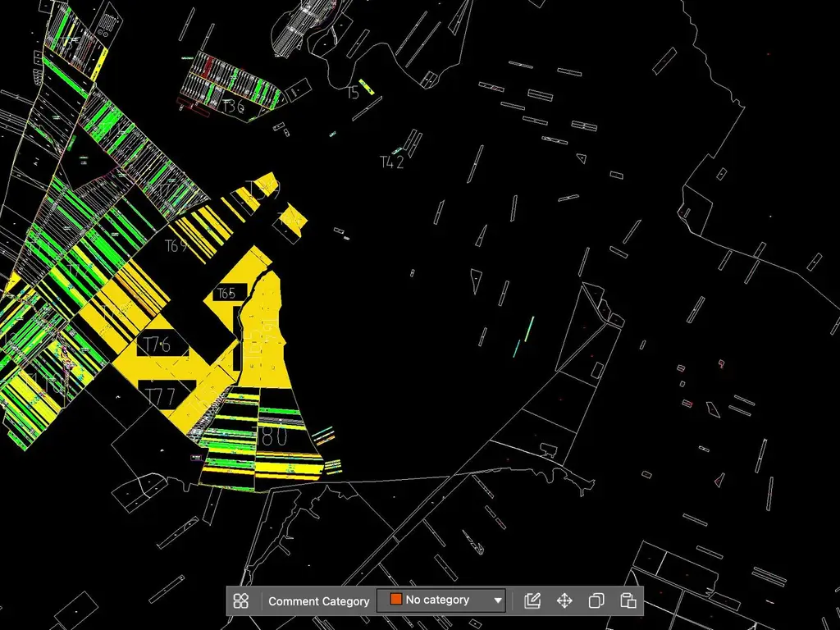Open the No category dropdown
The height and width of the screenshot is (630, 840).
[442, 600]
